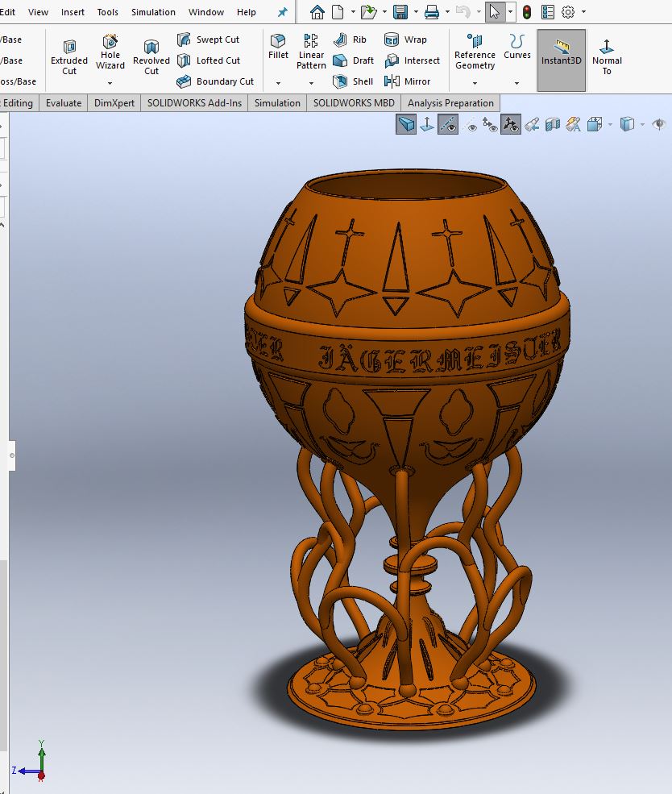Choose the Lofted Cut tool
Viewport: 672px width, 794px height.
(x=209, y=60)
